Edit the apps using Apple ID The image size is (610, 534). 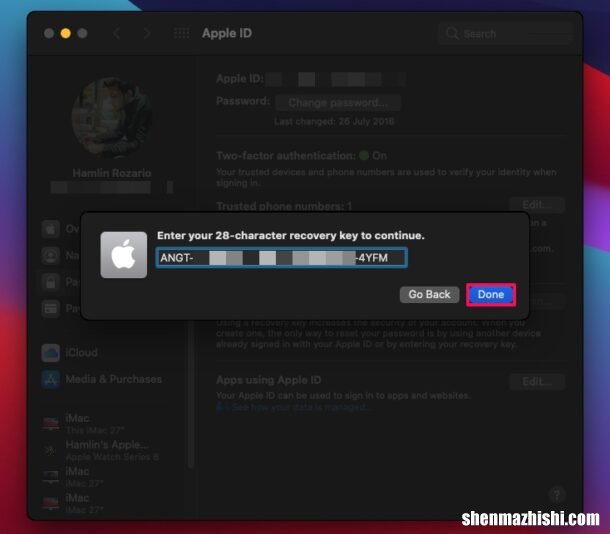tap(537, 382)
